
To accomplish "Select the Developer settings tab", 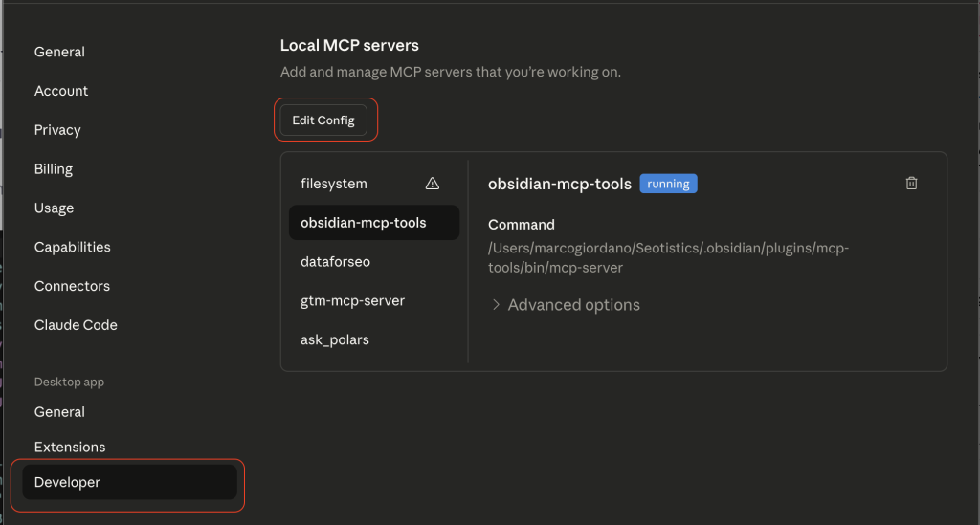I will [x=67, y=483].
